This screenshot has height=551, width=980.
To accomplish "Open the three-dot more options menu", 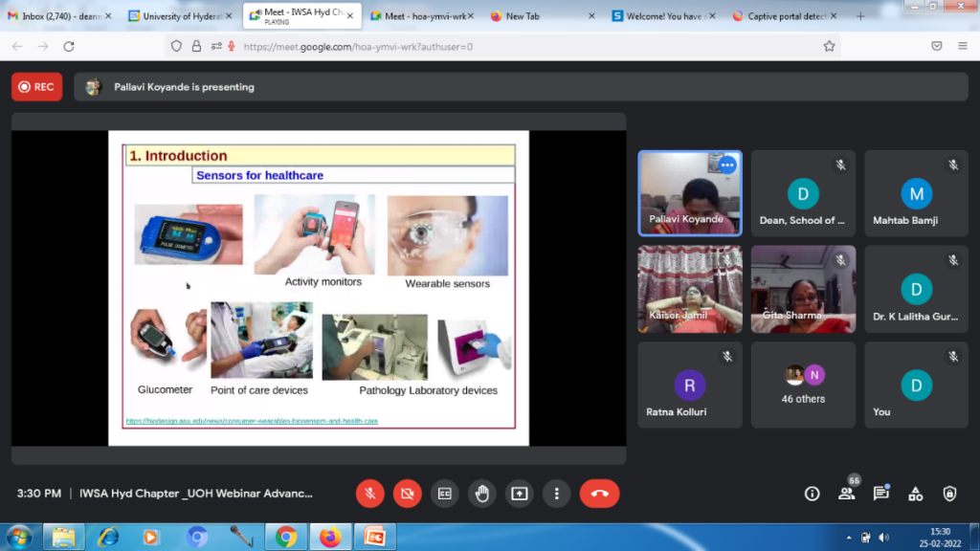I will pyautogui.click(x=556, y=494).
